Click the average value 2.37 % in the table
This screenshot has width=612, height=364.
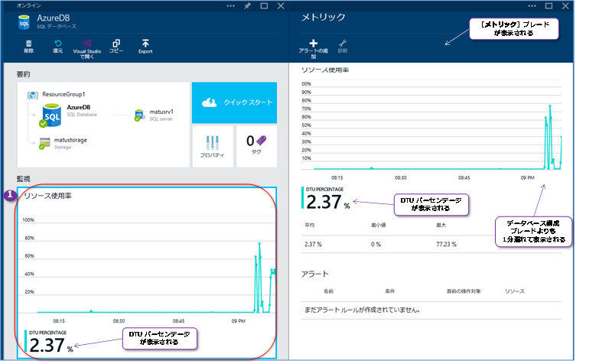click(x=313, y=244)
